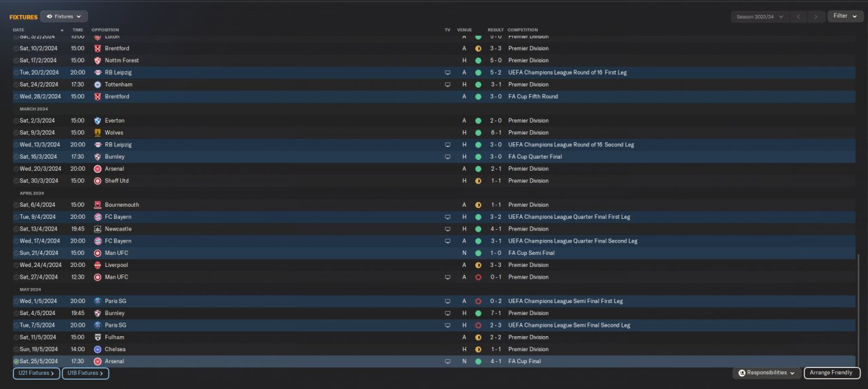Image resolution: width=868 pixels, height=389 pixels.
Task: Click the red loss indicator for Paris SG first leg
Action: pyautogui.click(x=478, y=301)
